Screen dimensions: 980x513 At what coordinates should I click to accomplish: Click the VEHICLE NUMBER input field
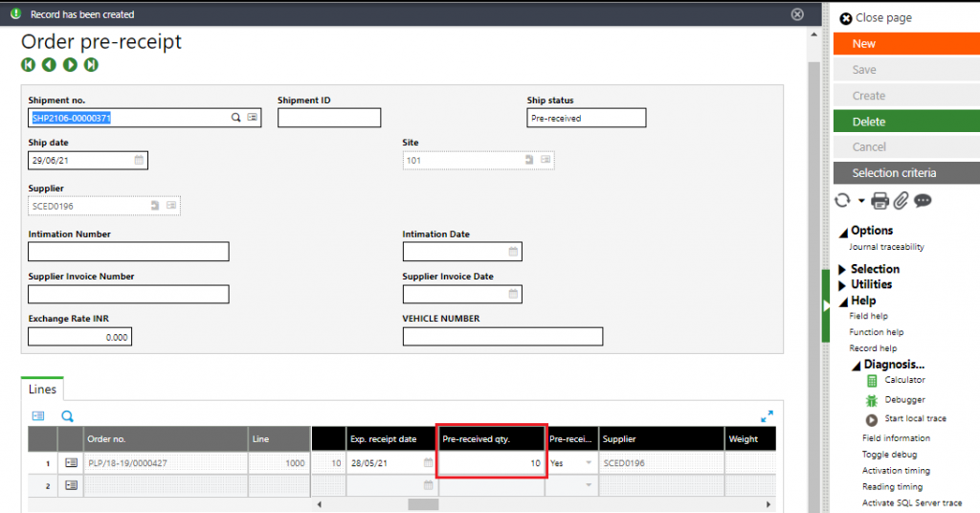[502, 336]
